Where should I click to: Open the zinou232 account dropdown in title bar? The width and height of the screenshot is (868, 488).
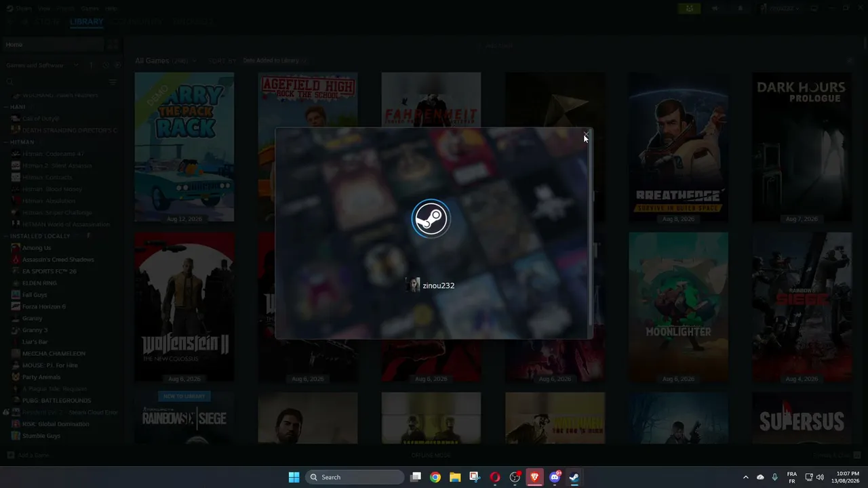[780, 8]
